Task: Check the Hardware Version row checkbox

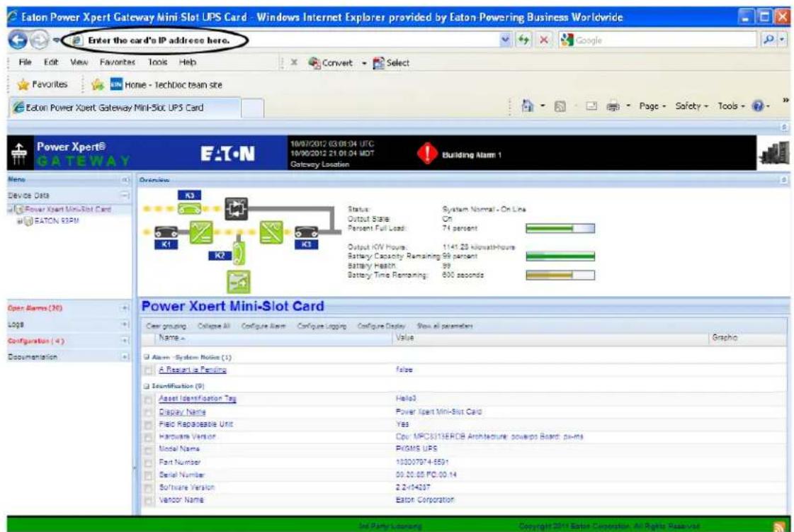Action: (x=148, y=437)
